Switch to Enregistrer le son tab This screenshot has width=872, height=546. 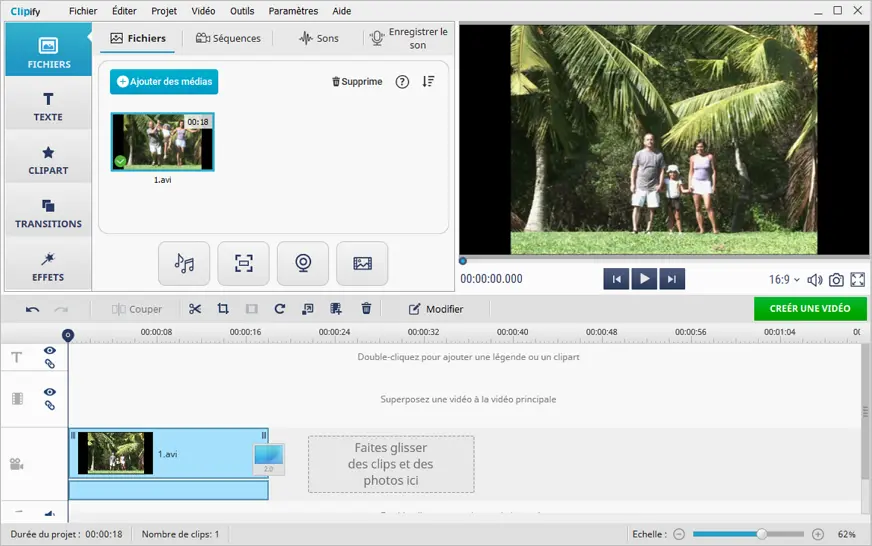[x=409, y=38]
